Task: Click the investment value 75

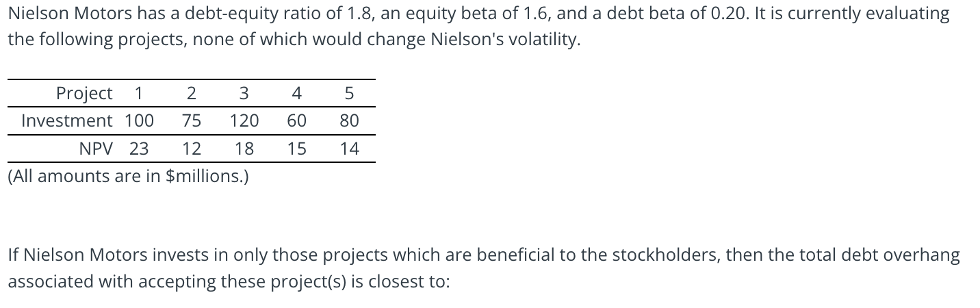Action: (x=192, y=121)
